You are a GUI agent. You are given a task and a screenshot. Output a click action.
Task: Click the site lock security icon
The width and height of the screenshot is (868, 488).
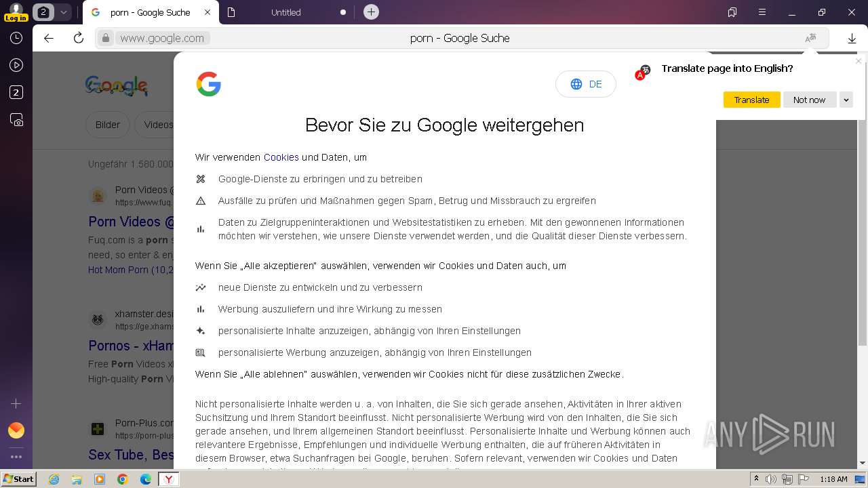point(105,39)
